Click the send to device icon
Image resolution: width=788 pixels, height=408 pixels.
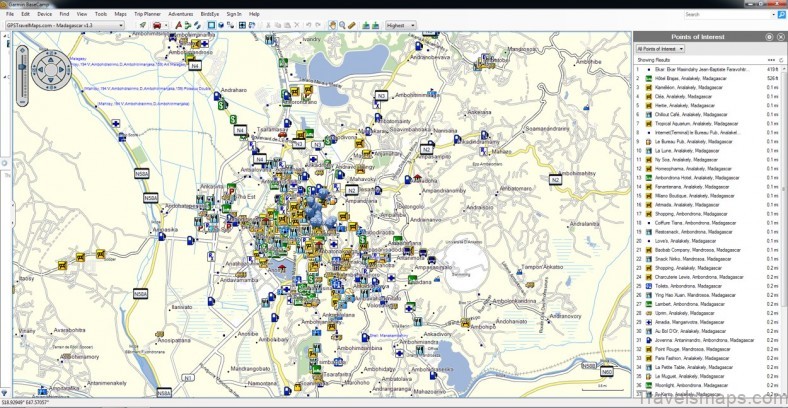click(366, 25)
